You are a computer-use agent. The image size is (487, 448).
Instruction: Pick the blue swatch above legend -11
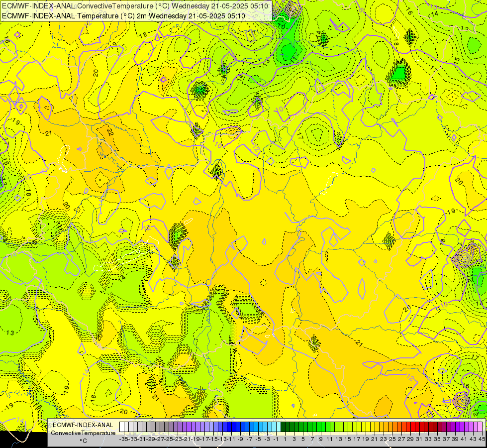coord(229,427)
